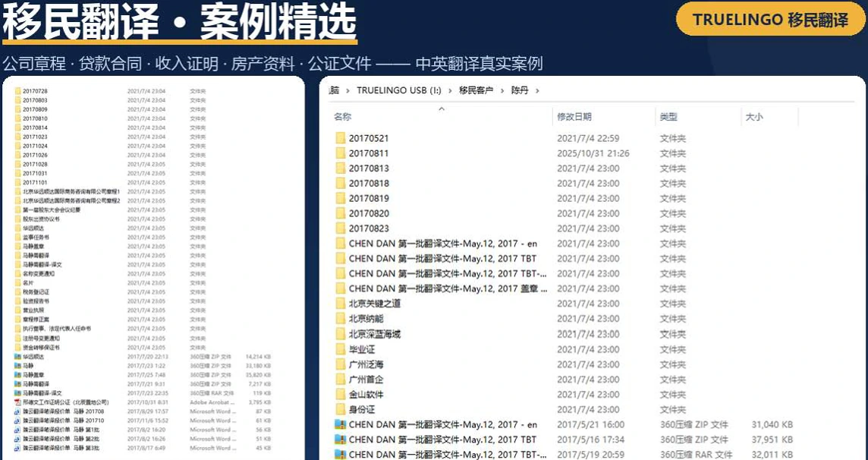
Task: Open the 北京华远顺达国际商务咨询有限公司章程1 folder
Action: coord(71,191)
